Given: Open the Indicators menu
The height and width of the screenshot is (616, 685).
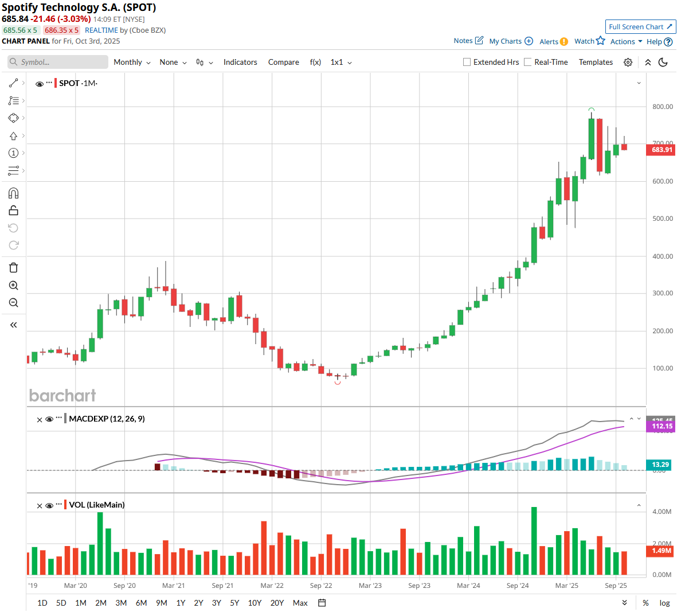Looking at the screenshot, I should tap(240, 62).
